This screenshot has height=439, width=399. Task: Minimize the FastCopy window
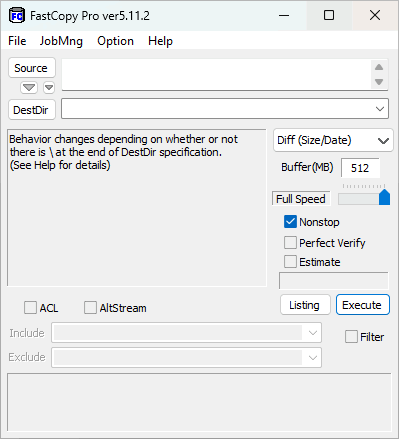[x=284, y=15]
